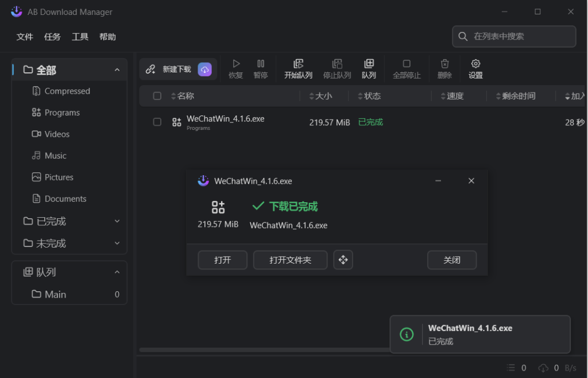The image size is (588, 378).
Task: Select the Compressed category in sidebar
Action: point(67,91)
